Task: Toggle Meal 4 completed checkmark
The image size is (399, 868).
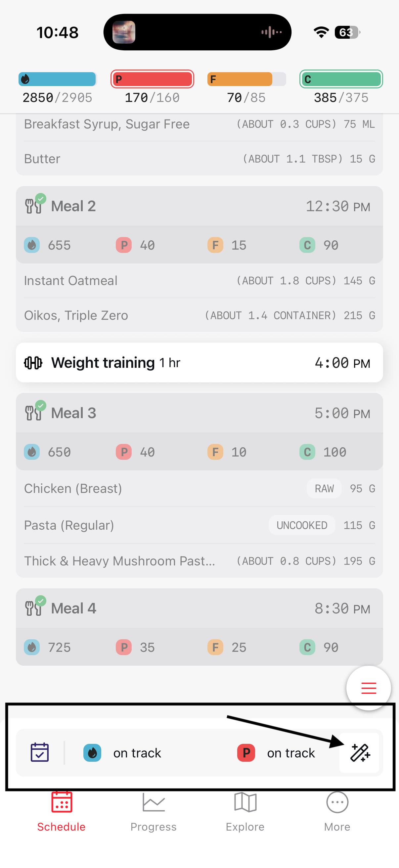Action: [41, 601]
